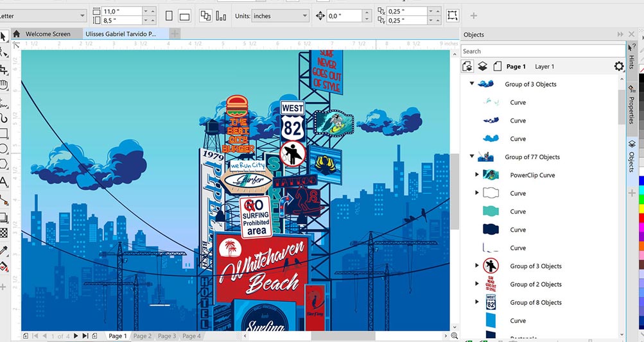Click the Search field in Objects docker
The width and height of the screenshot is (644, 342).
542,51
